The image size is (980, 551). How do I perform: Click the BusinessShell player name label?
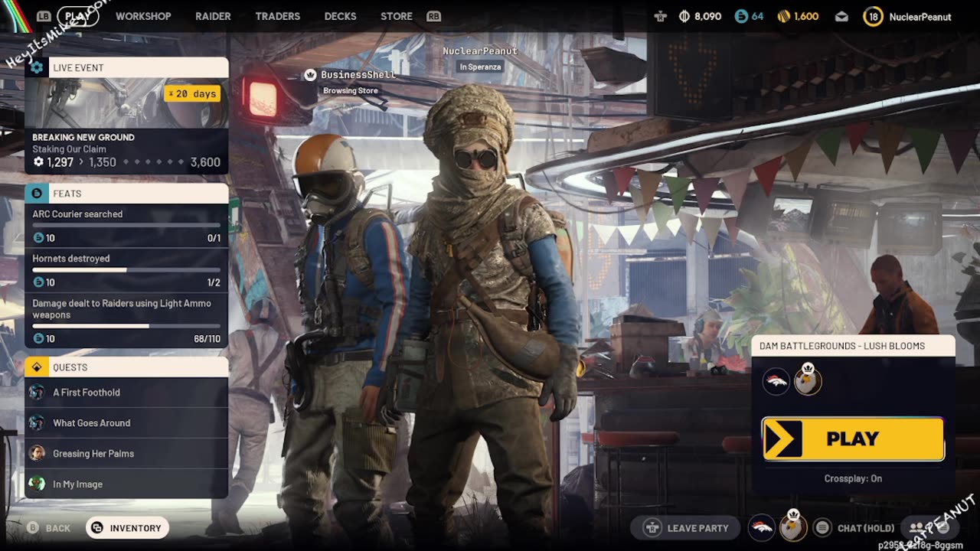(358, 74)
